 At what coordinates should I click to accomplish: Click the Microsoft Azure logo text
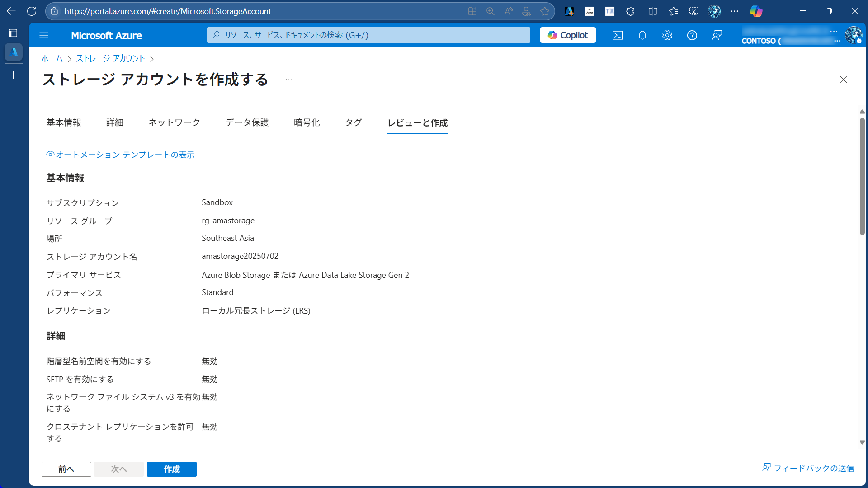coord(107,35)
